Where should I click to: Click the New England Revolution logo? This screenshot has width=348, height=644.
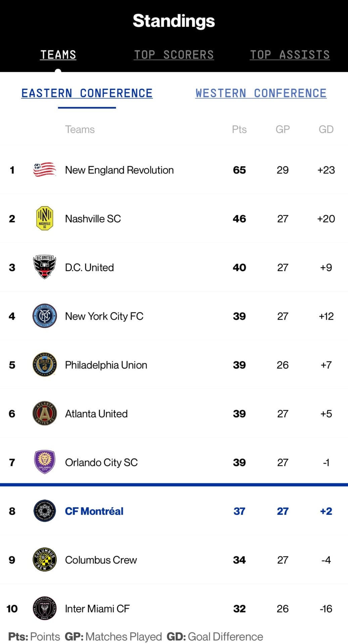click(44, 170)
